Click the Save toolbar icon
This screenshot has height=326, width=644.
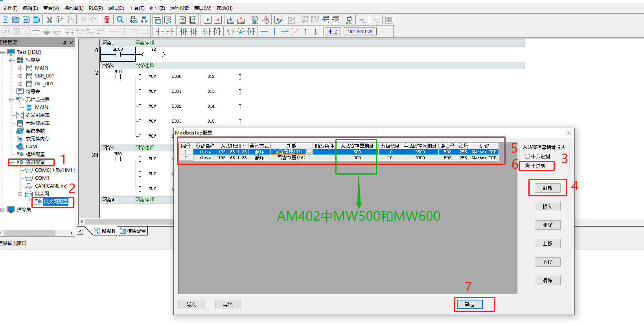click(x=26, y=20)
